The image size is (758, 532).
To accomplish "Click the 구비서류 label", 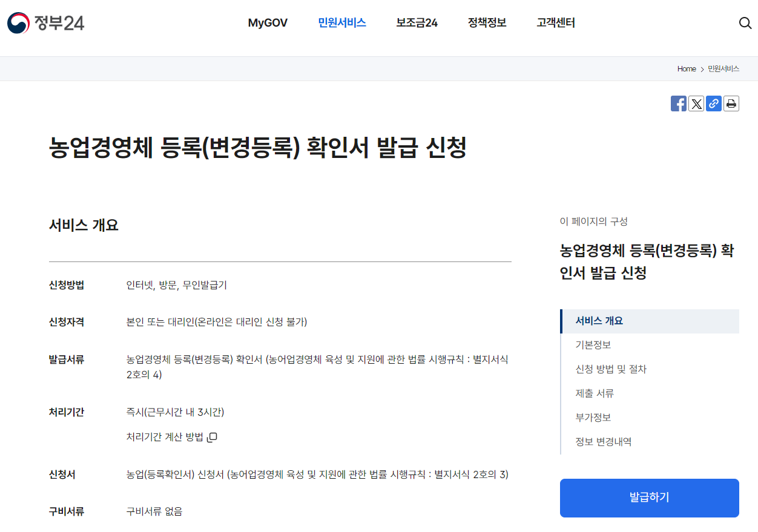I will point(67,511).
